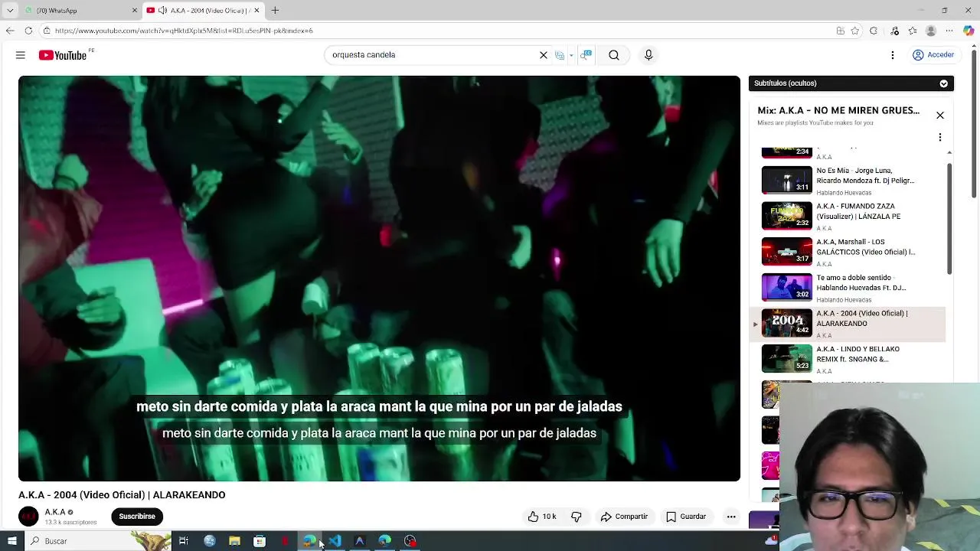Open Task View on the taskbar

click(x=184, y=541)
